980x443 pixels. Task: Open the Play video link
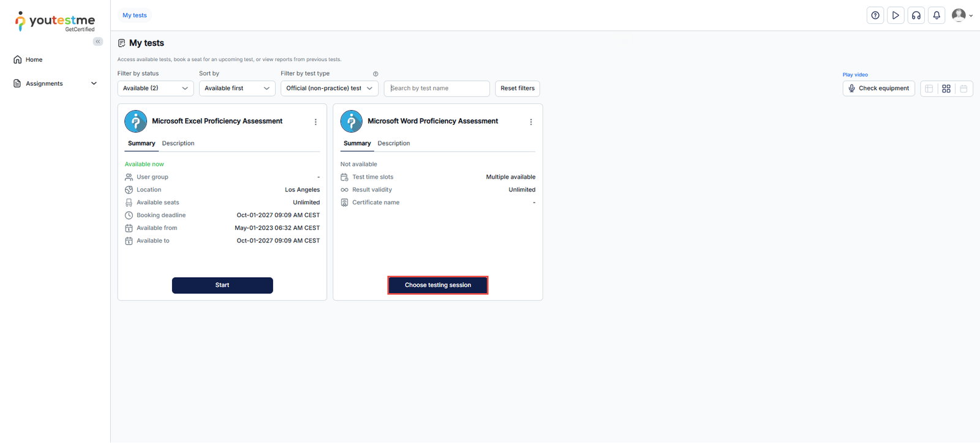855,75
